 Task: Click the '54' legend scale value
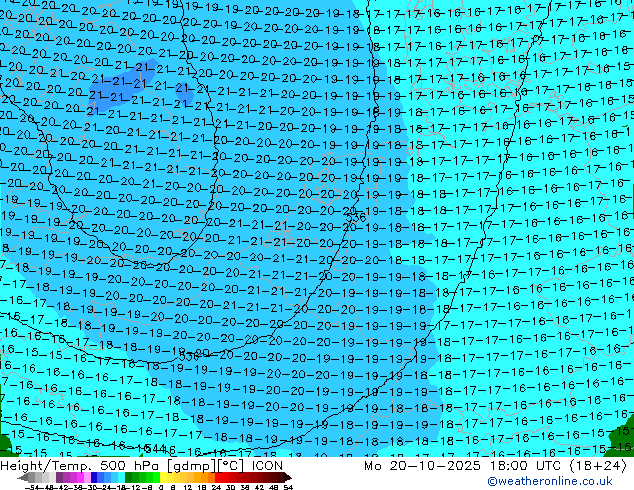pos(288,487)
